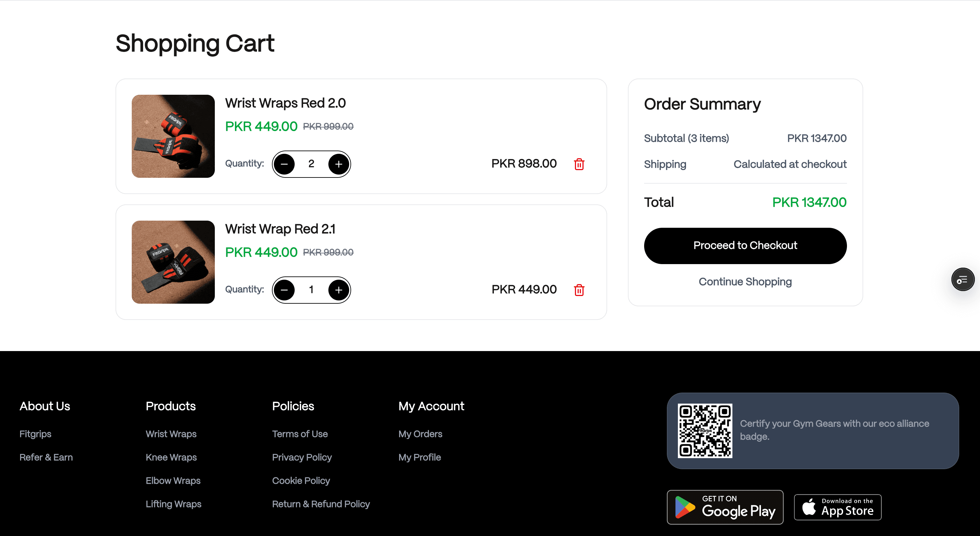This screenshot has height=536, width=980.
Task: Increase Wrist Wraps Red 2.0 quantity
Action: point(338,164)
